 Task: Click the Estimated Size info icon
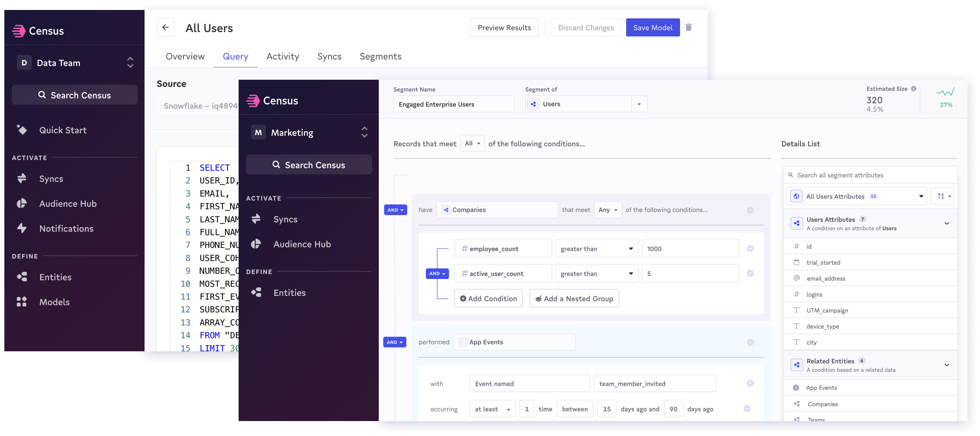click(x=913, y=89)
